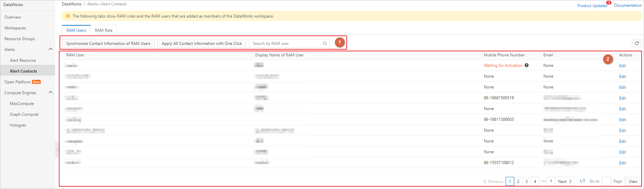Screen dimensions: 644x189
Task: Collapse the left sidebar handle
Action: point(57,150)
